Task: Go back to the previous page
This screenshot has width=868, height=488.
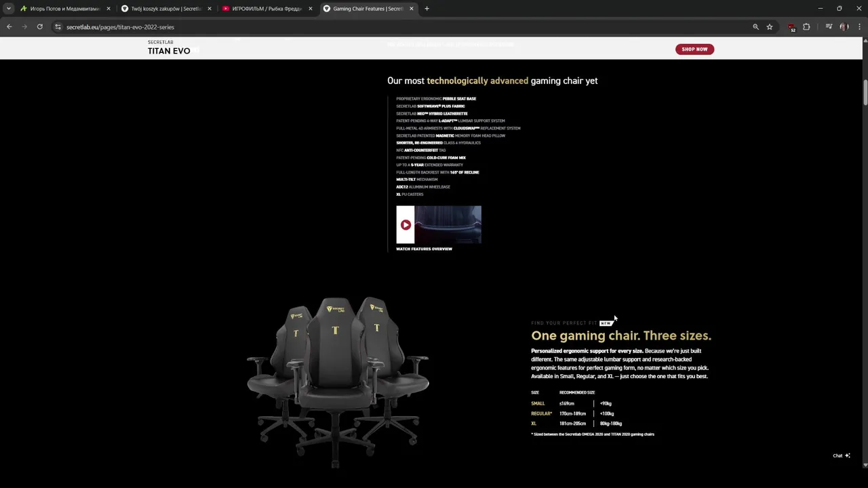Action: point(9,27)
